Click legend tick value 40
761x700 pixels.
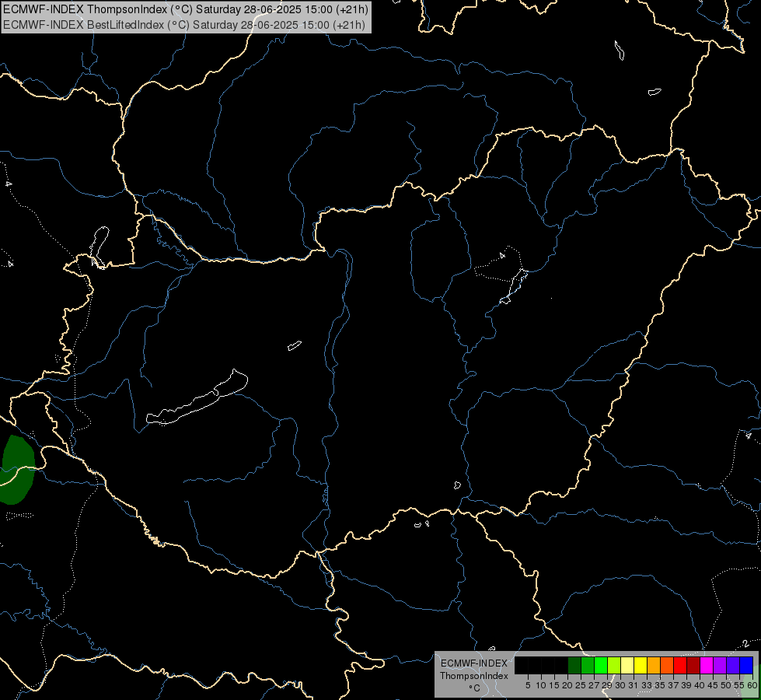(x=700, y=685)
